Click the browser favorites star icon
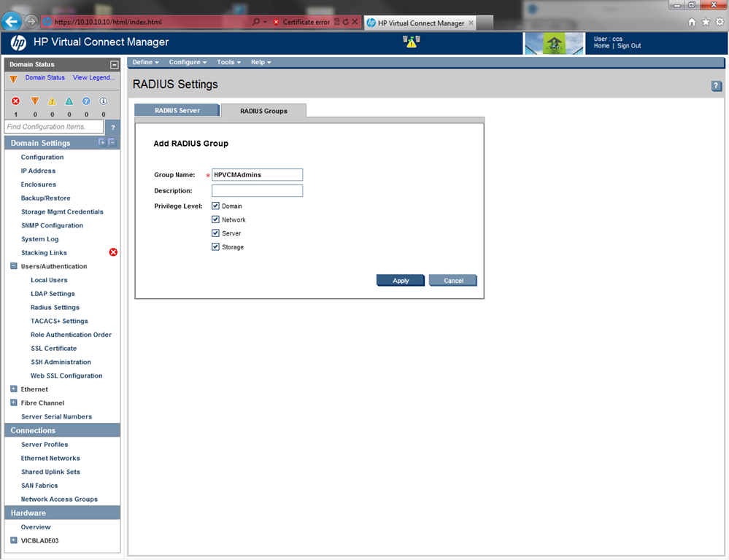This screenshot has height=560, width=729. pyautogui.click(x=706, y=22)
